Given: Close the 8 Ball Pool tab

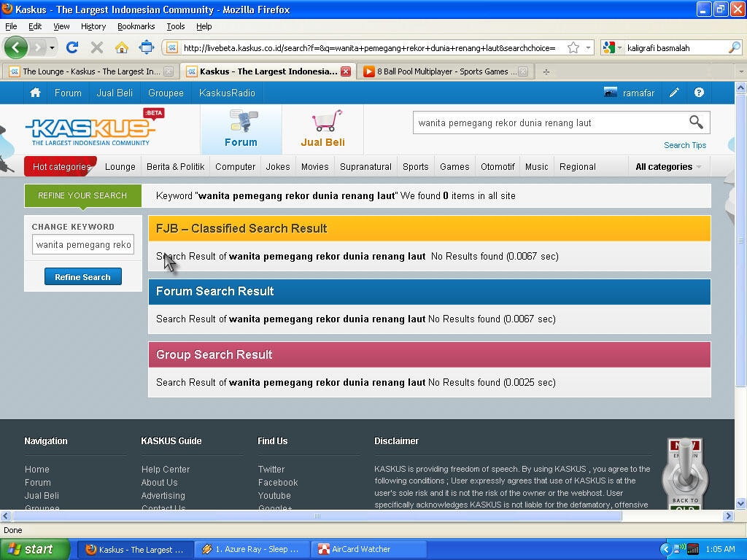Looking at the screenshot, I should pyautogui.click(x=523, y=71).
